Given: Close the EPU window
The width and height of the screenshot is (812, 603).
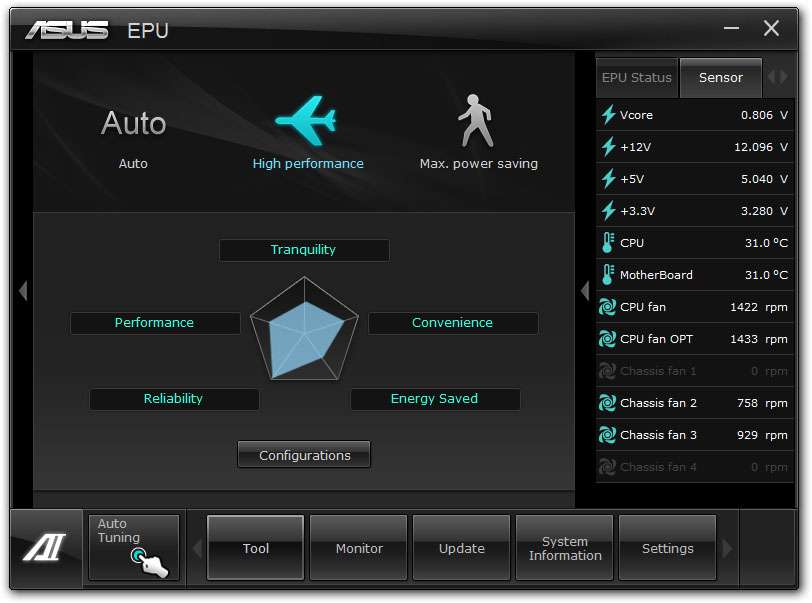Looking at the screenshot, I should [x=771, y=28].
